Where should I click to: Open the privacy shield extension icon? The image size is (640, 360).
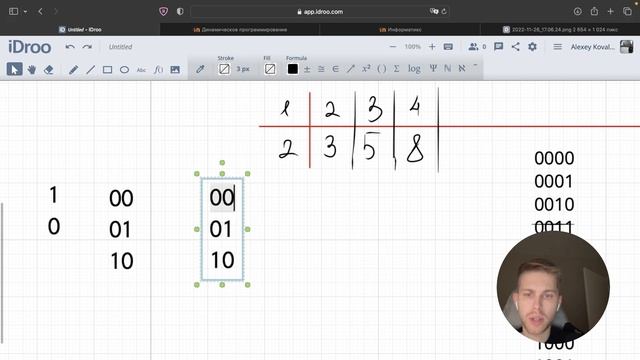click(163, 11)
